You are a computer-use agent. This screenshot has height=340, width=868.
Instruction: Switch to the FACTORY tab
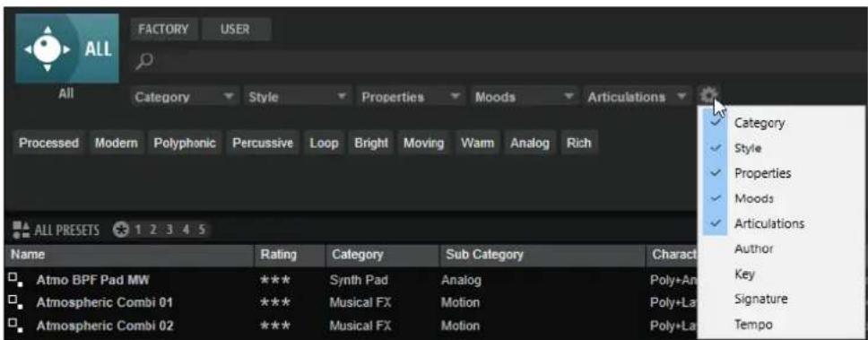pos(164,29)
